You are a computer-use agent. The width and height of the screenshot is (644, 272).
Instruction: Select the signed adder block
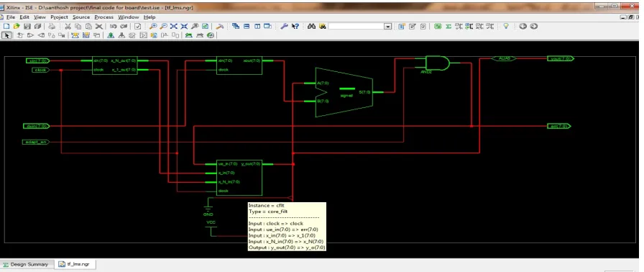click(344, 92)
